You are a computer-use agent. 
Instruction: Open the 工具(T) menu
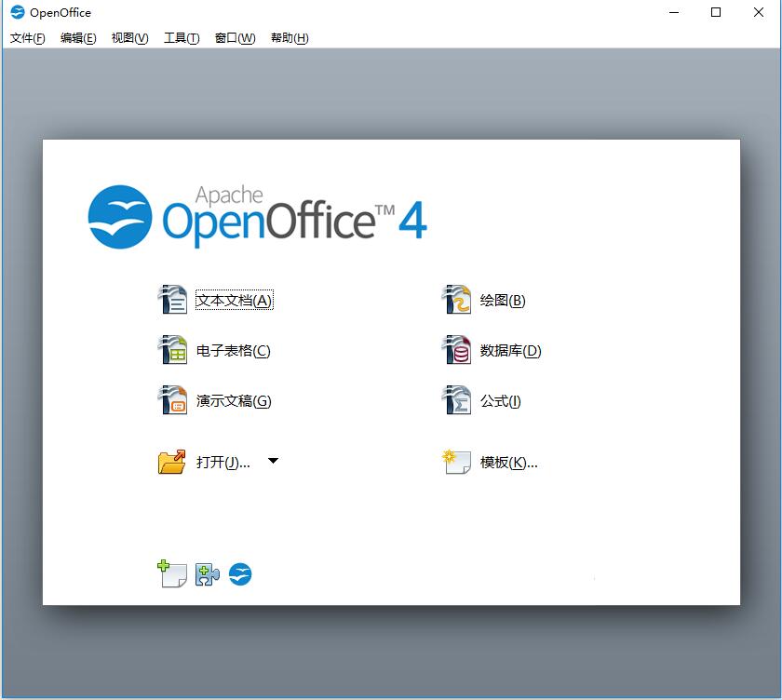pyautogui.click(x=182, y=38)
